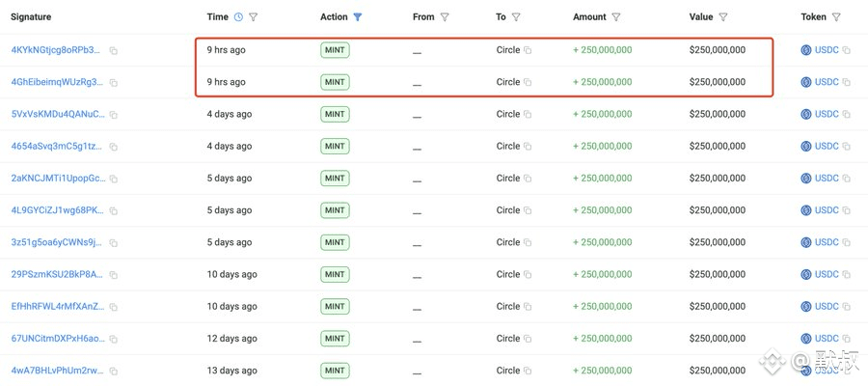Open the Value column filter
The image size is (868, 386).
pyautogui.click(x=722, y=17)
